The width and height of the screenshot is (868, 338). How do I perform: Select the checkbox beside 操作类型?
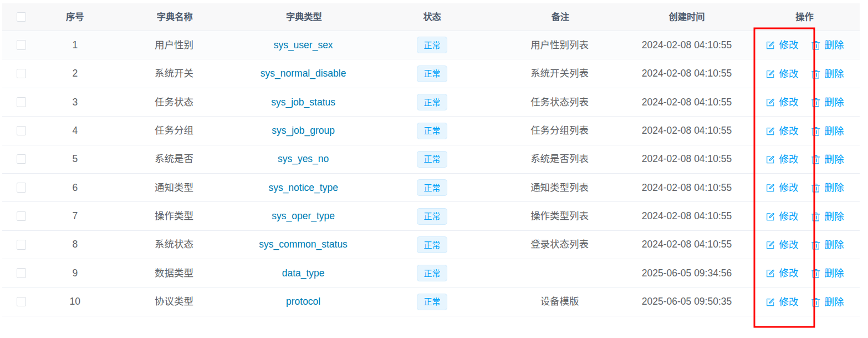pos(21,216)
